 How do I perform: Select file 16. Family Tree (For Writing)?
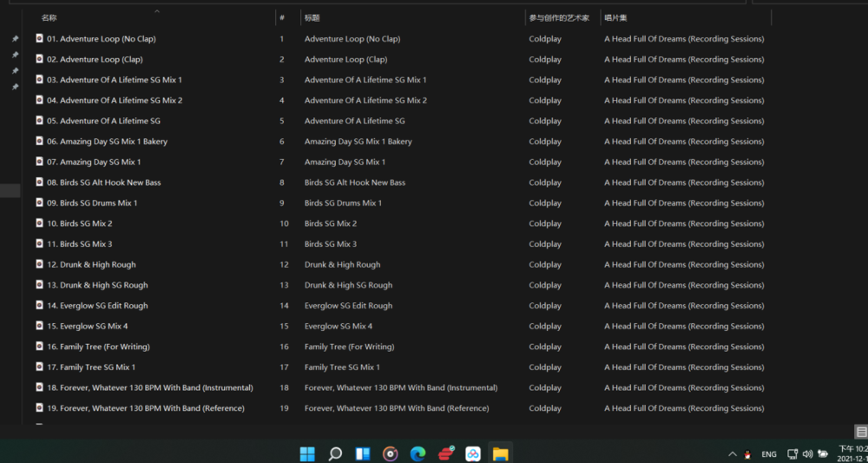(x=99, y=346)
